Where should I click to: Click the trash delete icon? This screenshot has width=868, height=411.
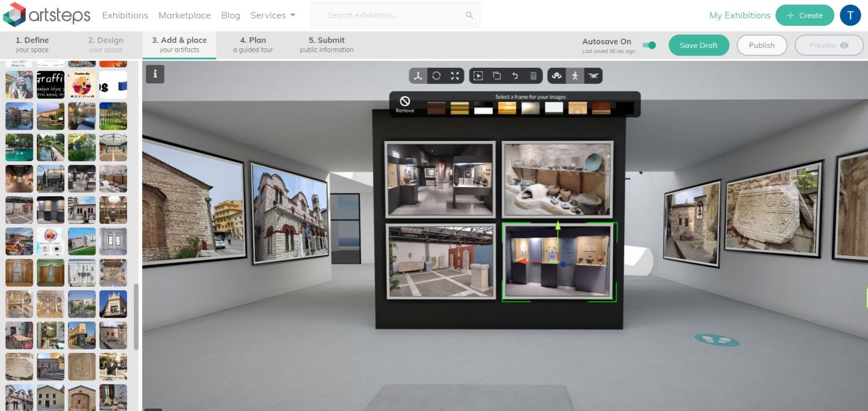533,76
